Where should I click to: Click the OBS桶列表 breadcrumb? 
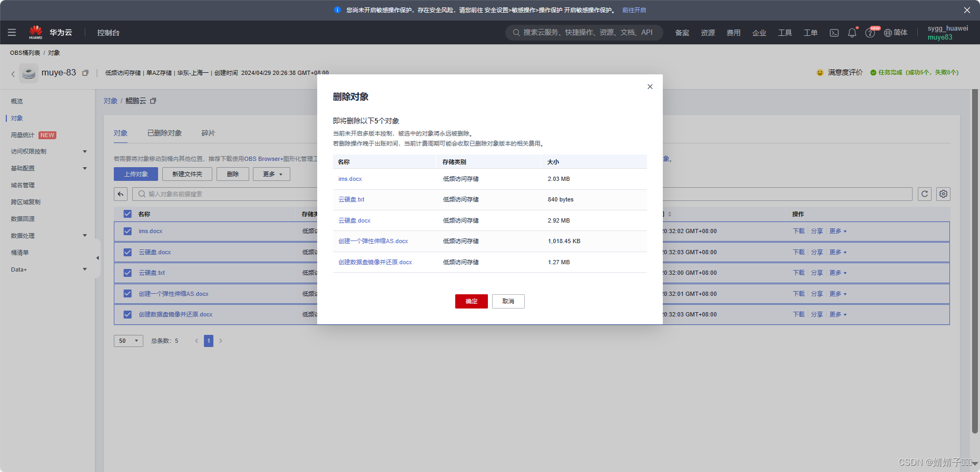[25, 53]
